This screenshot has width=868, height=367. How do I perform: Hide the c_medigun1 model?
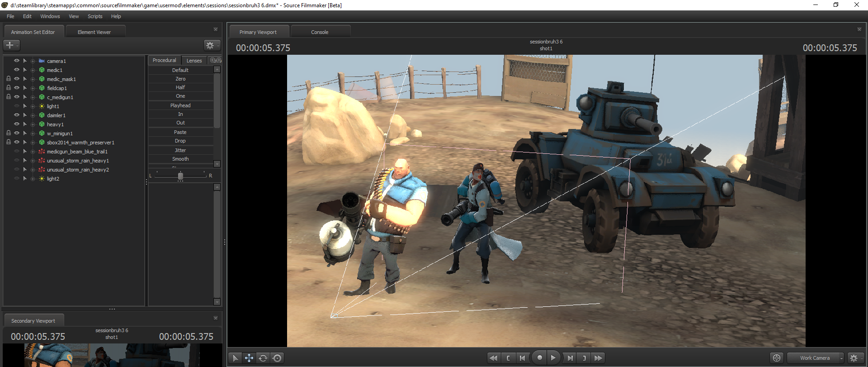click(x=17, y=97)
